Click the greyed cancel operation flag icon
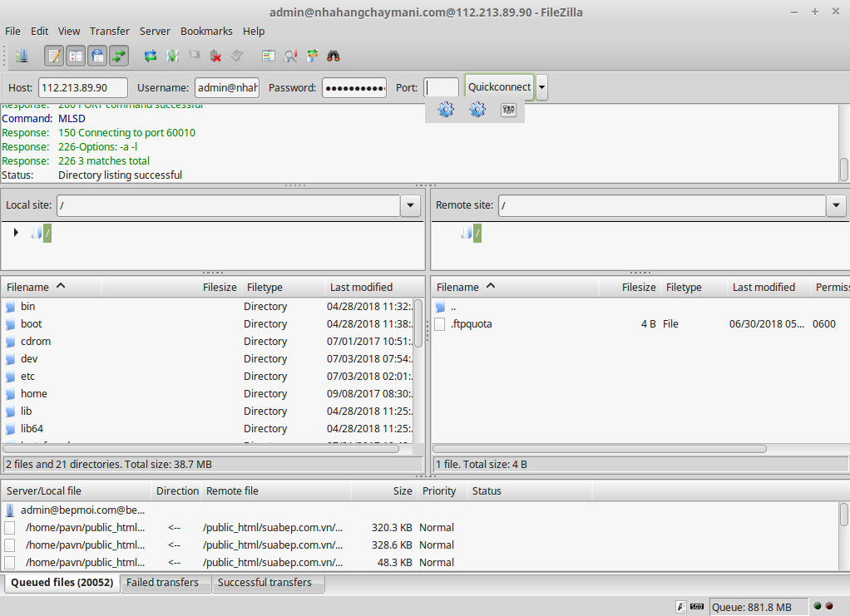Screen dimensions: 850x616 coord(194,55)
